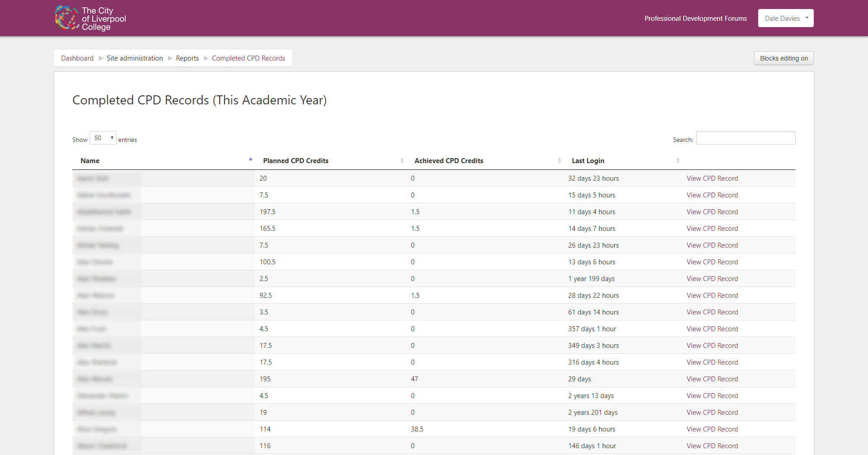Screen dimensions: 868x455
Task: Focus the Search input field
Action: [x=745, y=138]
